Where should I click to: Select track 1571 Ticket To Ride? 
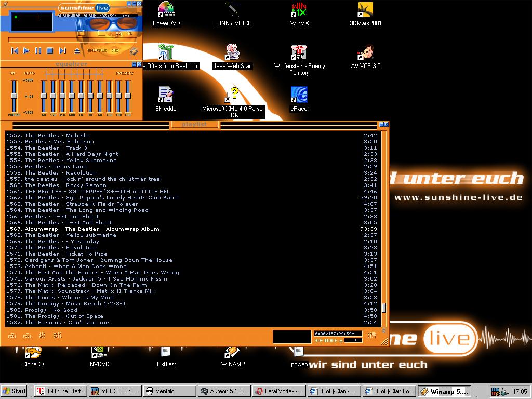[x=192, y=254]
